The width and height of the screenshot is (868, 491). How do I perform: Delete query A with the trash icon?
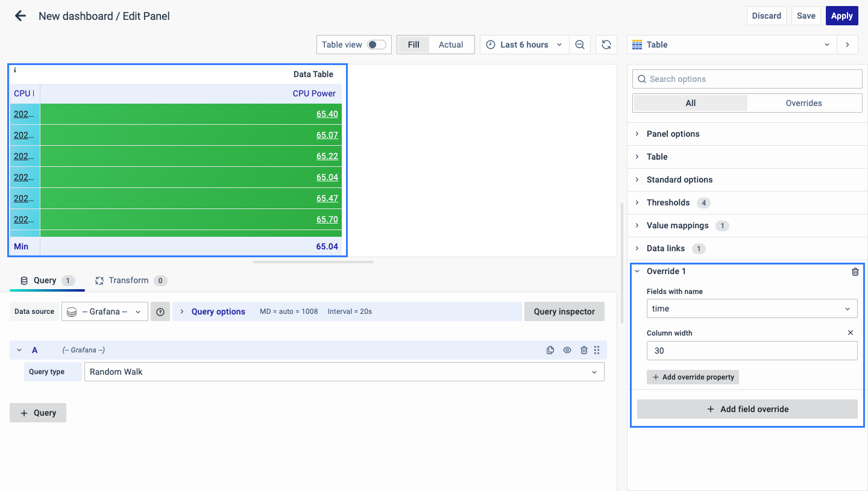[x=583, y=350]
